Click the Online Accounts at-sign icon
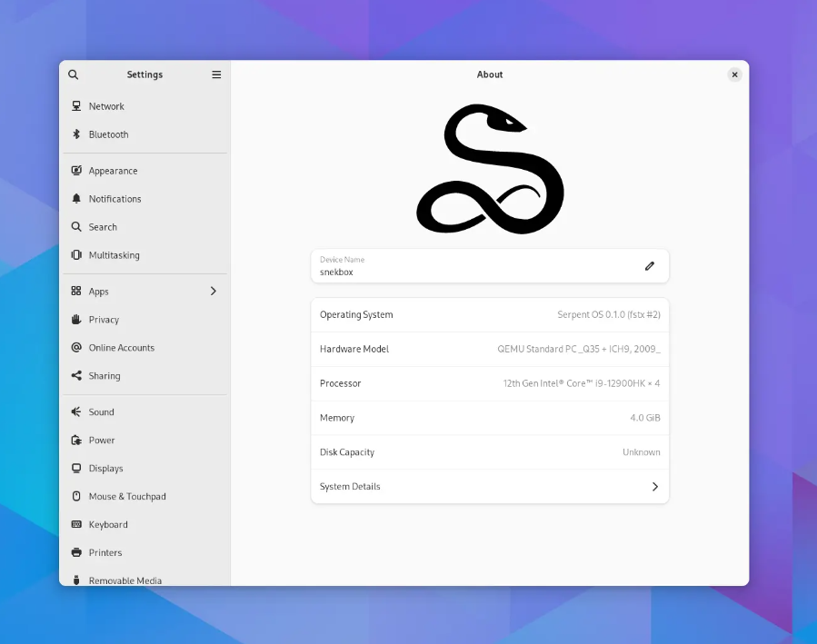Screen dimensions: 817x644 click(x=76, y=347)
